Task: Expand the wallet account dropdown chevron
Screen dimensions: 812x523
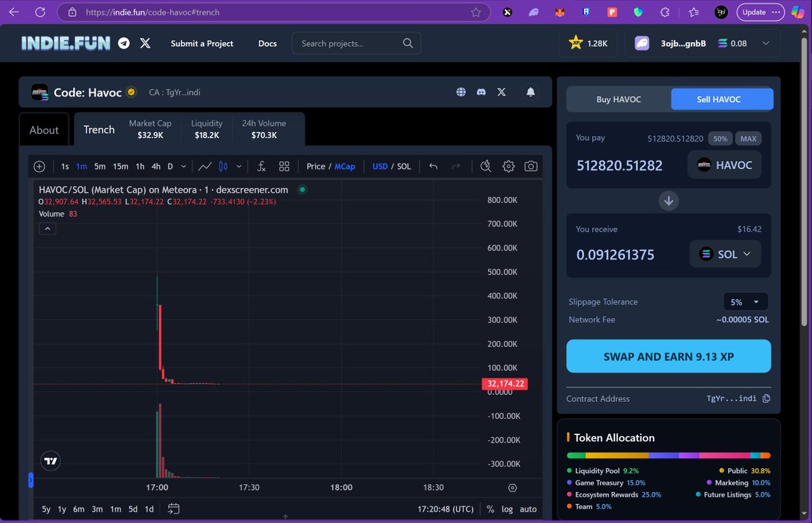Action: (x=766, y=43)
